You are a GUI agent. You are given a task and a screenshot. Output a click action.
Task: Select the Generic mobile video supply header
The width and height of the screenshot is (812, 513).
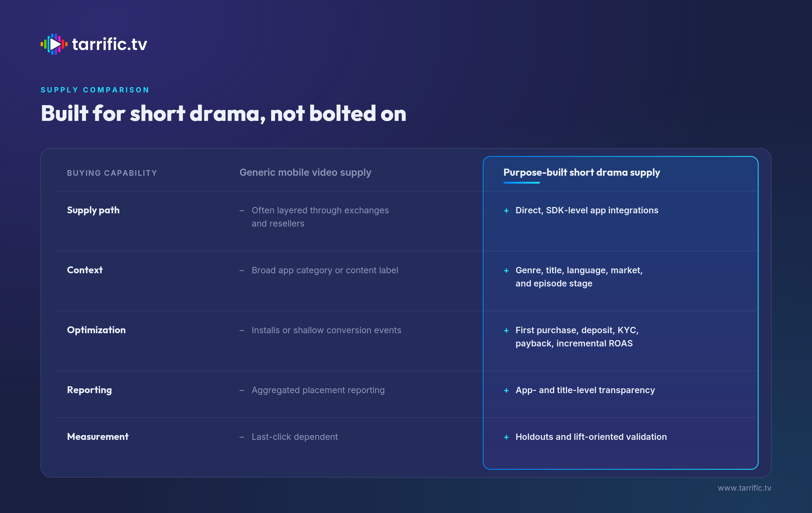pos(305,172)
